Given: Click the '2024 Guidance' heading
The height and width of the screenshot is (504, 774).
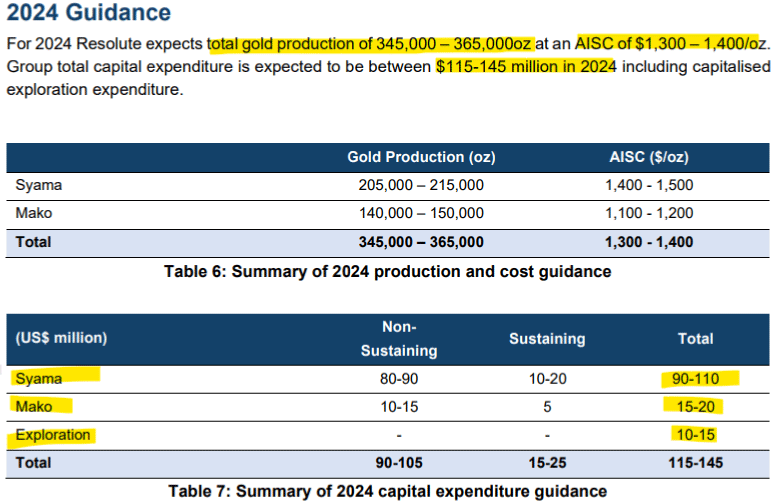Looking at the screenshot, I should coord(88,14).
